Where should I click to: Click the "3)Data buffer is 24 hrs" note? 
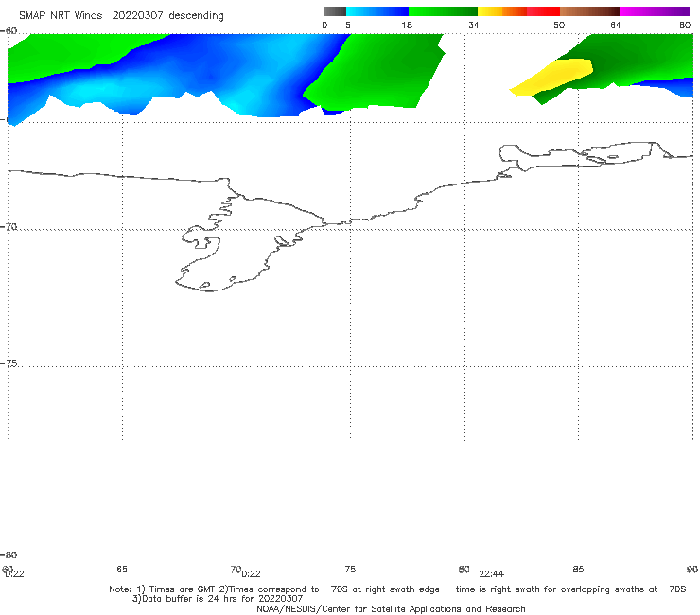click(x=218, y=599)
